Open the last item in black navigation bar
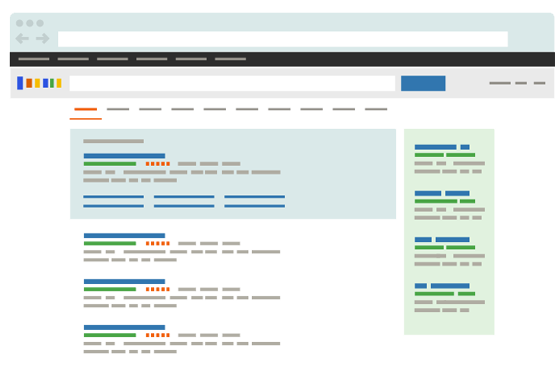 tap(230, 59)
